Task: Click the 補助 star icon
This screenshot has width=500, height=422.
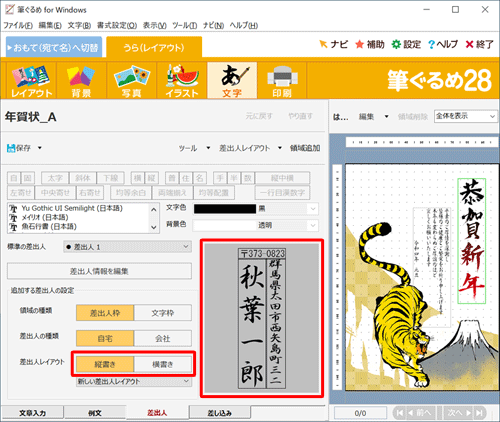Action: click(x=359, y=44)
